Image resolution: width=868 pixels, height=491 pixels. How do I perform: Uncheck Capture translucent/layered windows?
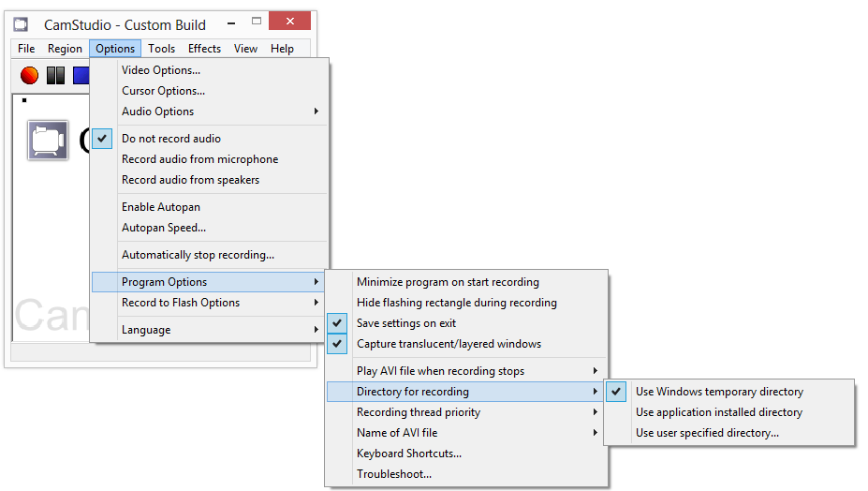tap(449, 344)
